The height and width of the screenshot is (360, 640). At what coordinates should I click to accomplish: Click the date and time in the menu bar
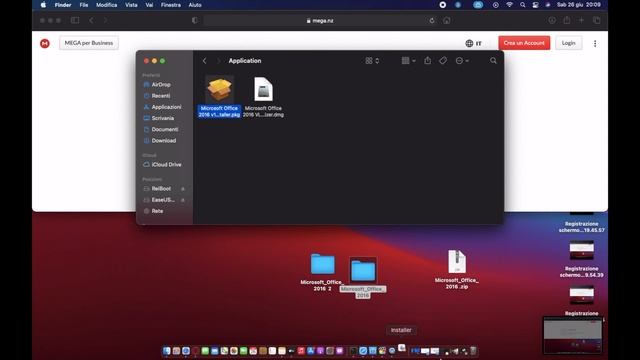point(579,5)
